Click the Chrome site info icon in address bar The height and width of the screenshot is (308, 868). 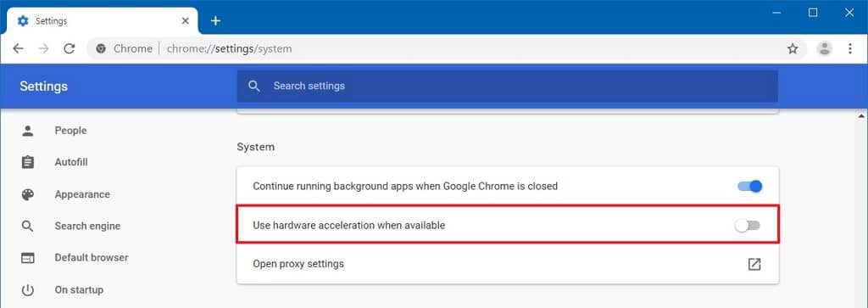tap(101, 48)
